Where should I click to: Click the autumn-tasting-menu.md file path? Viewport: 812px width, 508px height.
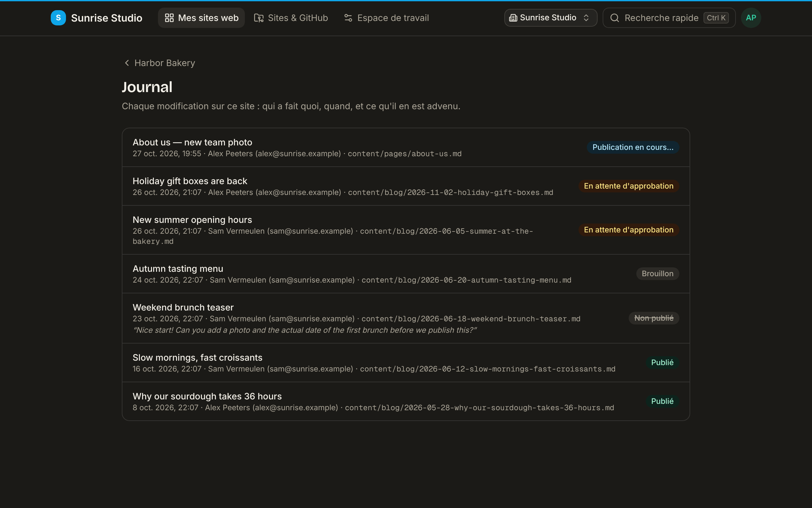[x=466, y=280]
